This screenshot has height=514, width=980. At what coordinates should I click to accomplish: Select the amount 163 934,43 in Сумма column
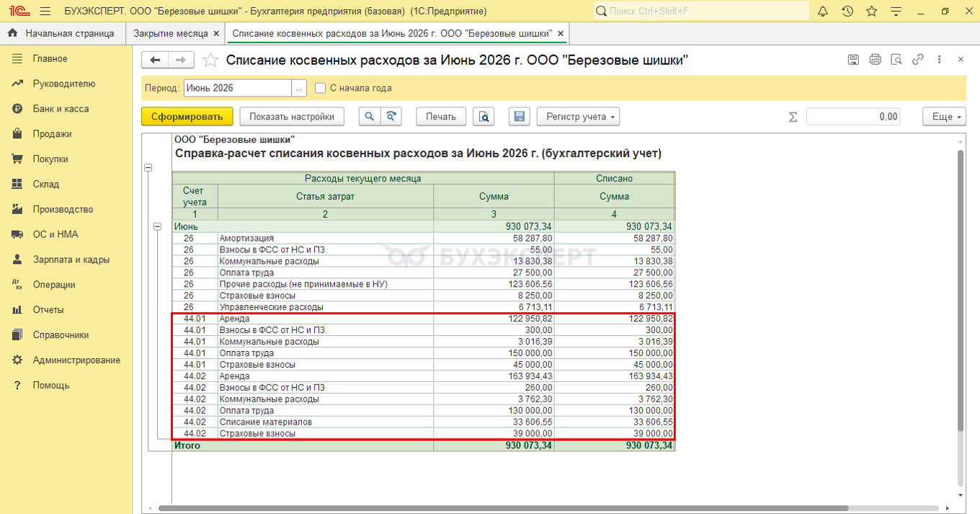[494, 376]
